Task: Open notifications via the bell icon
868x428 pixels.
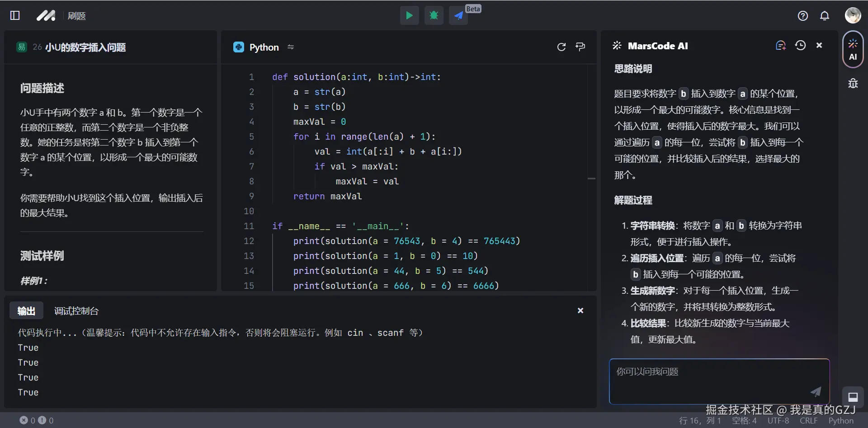Action: (825, 15)
